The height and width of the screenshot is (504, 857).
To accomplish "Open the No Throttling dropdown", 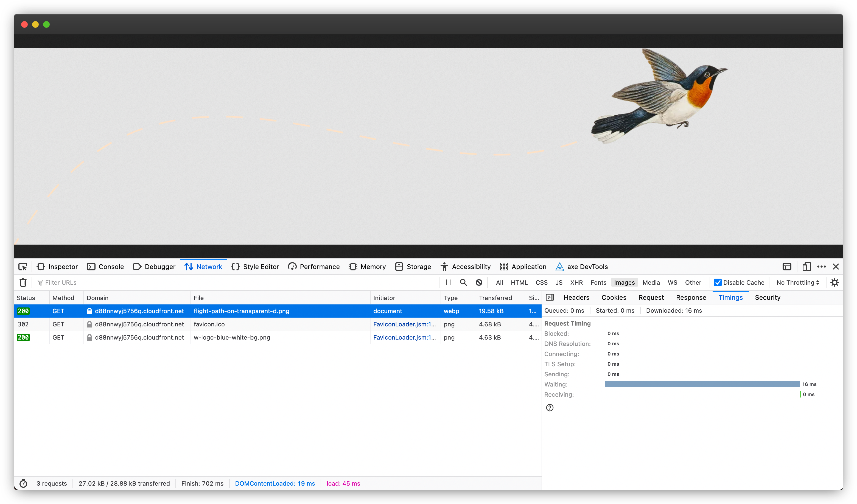I will point(798,282).
